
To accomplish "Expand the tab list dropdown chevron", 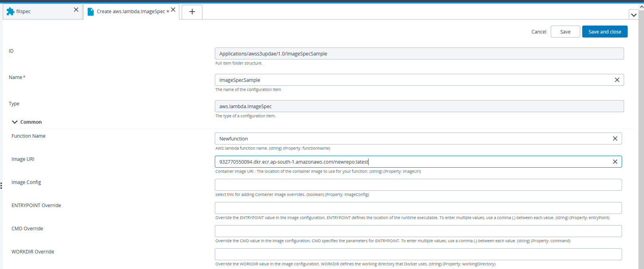I will pyautogui.click(x=634, y=15).
